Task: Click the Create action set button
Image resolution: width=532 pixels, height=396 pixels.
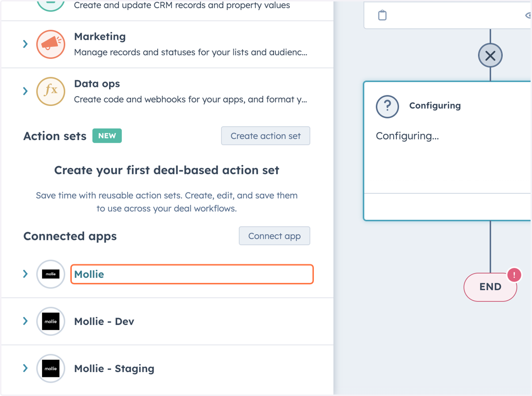Action: click(x=266, y=136)
